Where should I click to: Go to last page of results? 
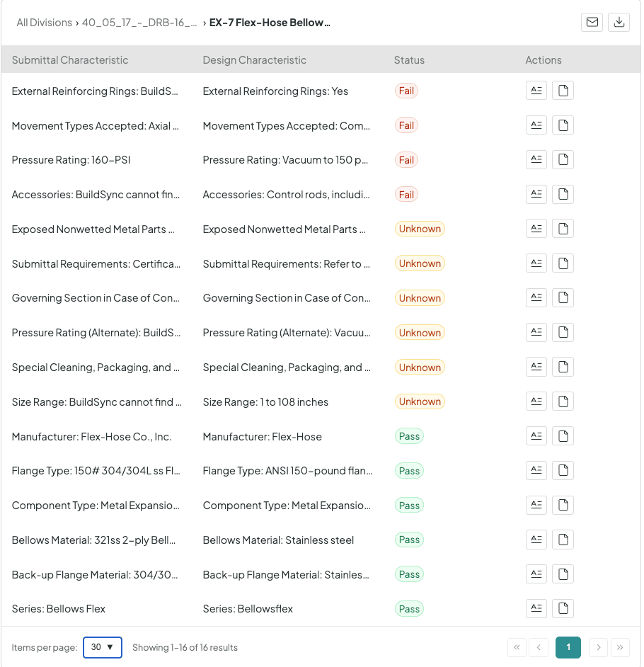(620, 647)
